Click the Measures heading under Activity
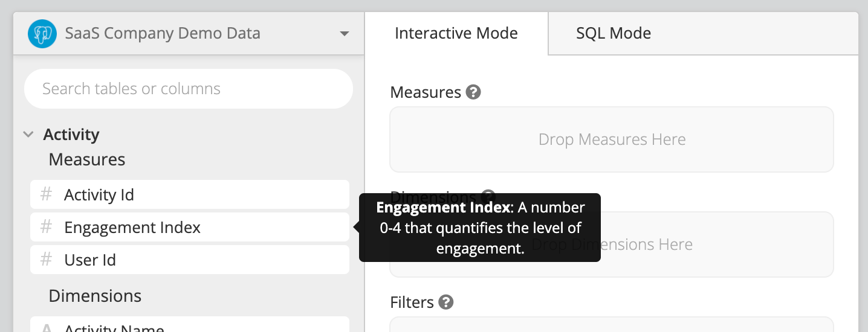868x332 pixels. pos(87,159)
